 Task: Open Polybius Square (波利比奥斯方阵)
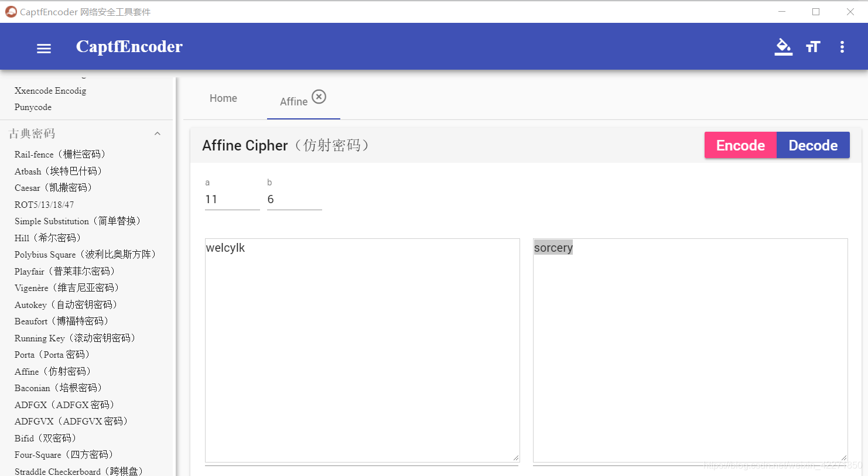point(85,255)
